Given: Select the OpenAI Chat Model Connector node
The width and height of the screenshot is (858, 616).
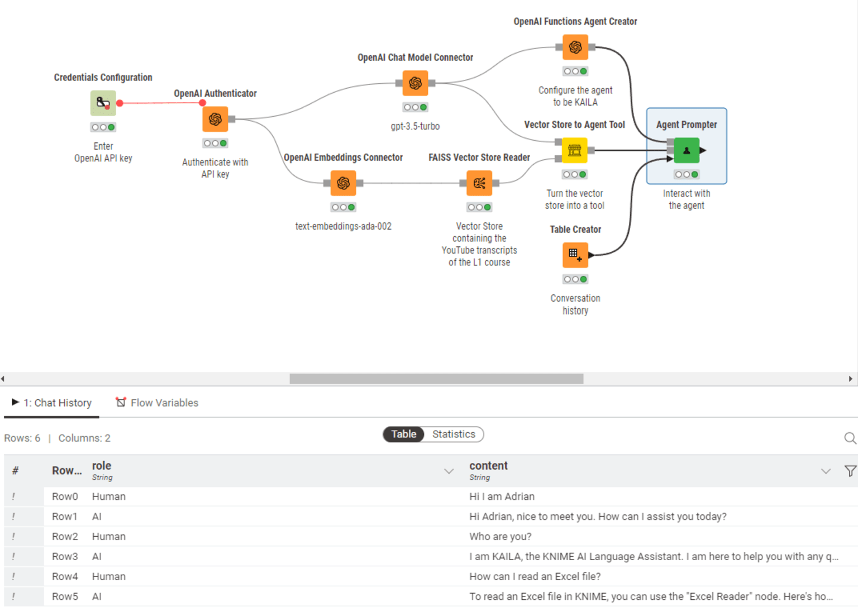Looking at the screenshot, I should [x=415, y=83].
